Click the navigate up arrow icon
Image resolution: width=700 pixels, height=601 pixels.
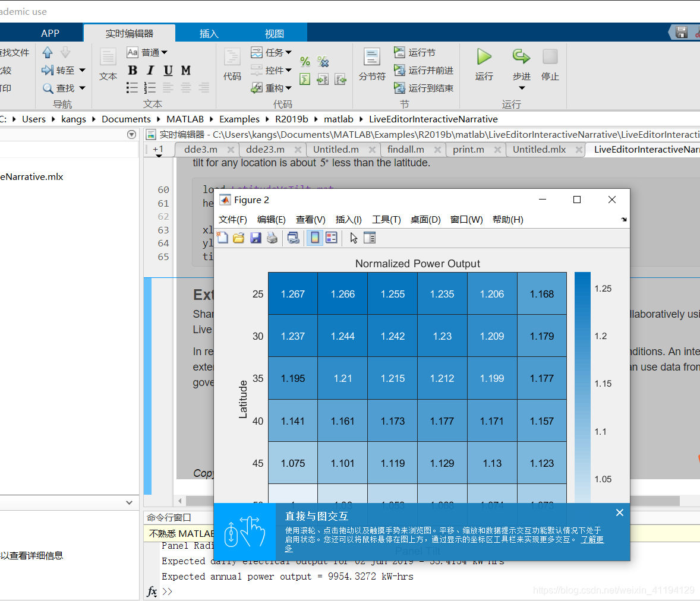pyautogui.click(x=48, y=52)
